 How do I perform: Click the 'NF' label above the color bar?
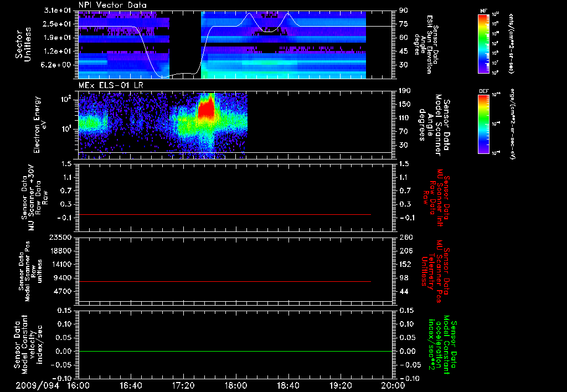point(483,11)
